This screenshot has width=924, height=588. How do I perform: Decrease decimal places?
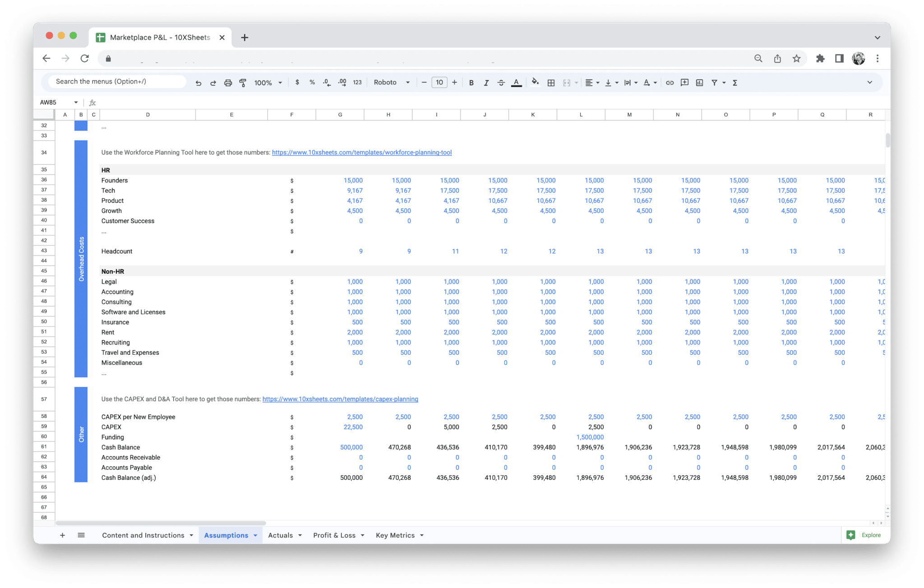tap(326, 83)
